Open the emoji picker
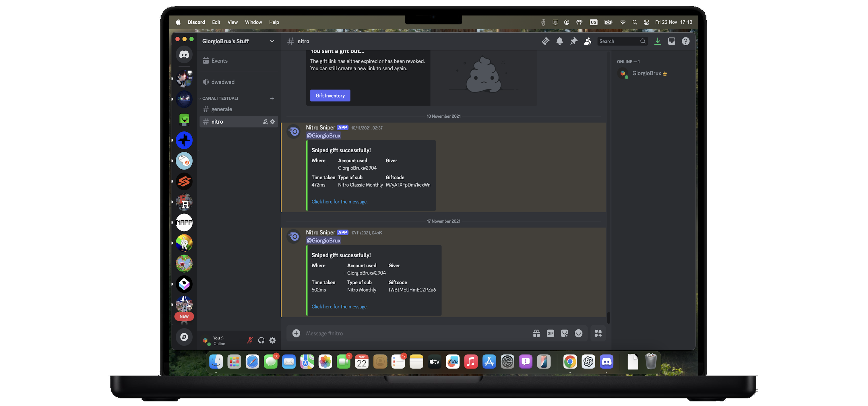 [578, 333]
